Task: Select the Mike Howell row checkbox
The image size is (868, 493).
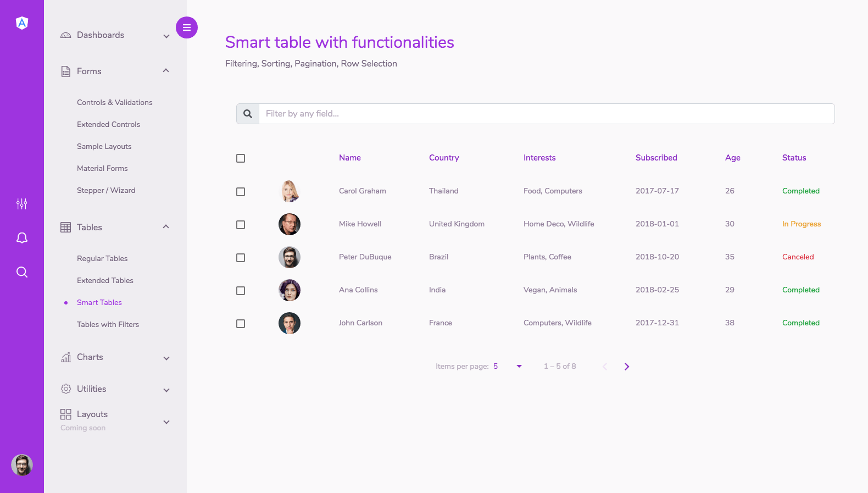Action: click(x=241, y=225)
